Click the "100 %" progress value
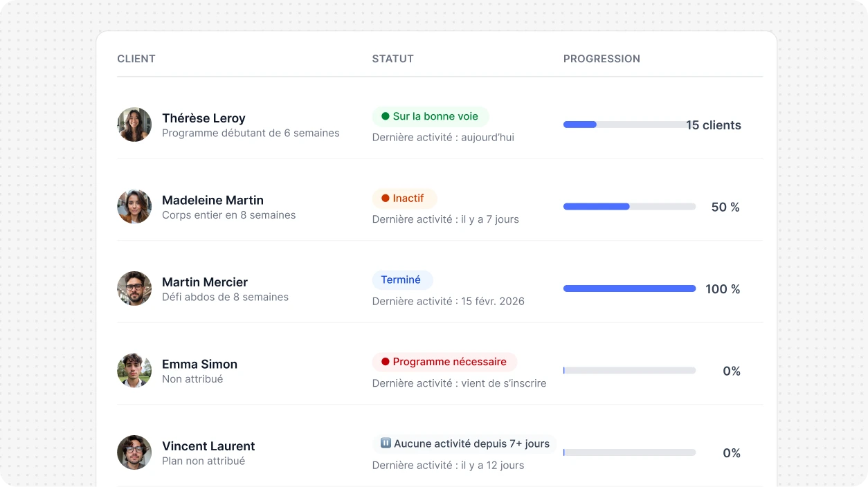The height and width of the screenshot is (487, 868). [x=723, y=289]
